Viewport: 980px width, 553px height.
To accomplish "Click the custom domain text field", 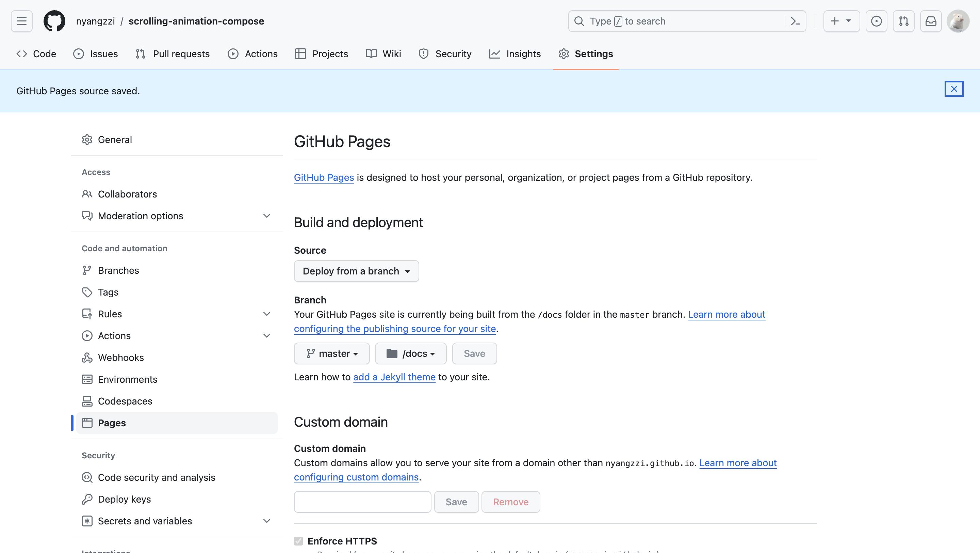I will (362, 502).
